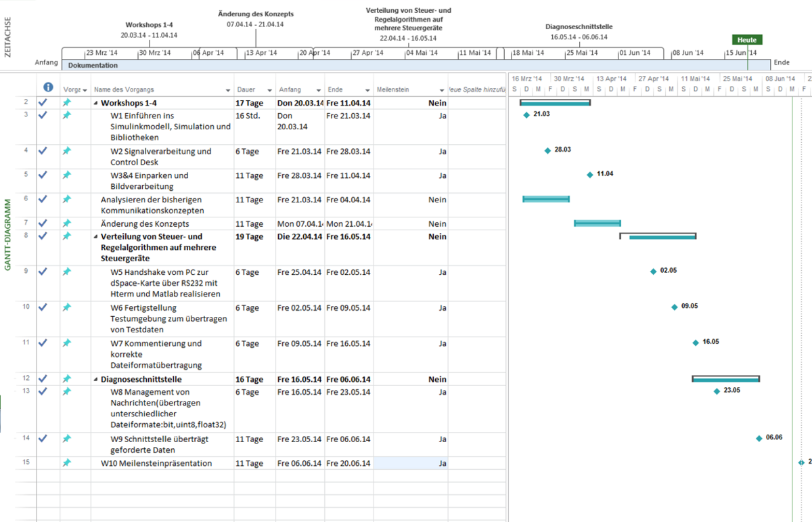Click completed checkmark for Diagnoseschnittstelle row
Screen dimensions: 812x522
click(x=43, y=378)
